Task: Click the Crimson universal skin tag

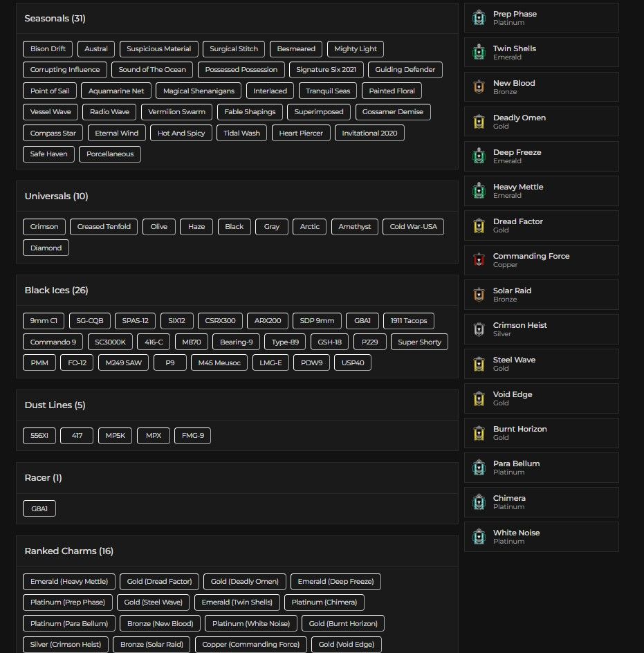Action: click(44, 227)
